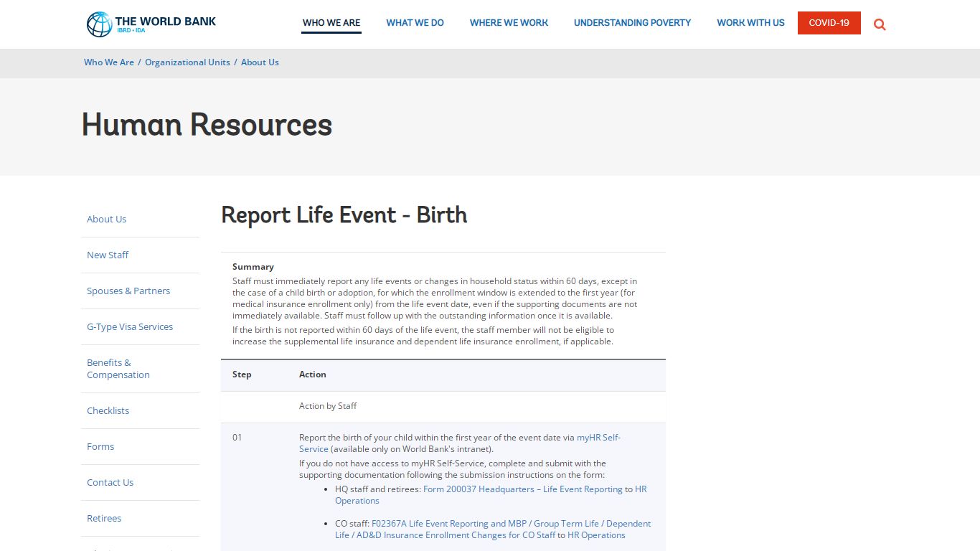980x551 pixels.
Task: Open Contact Us sidebar link
Action: pyautogui.click(x=110, y=482)
